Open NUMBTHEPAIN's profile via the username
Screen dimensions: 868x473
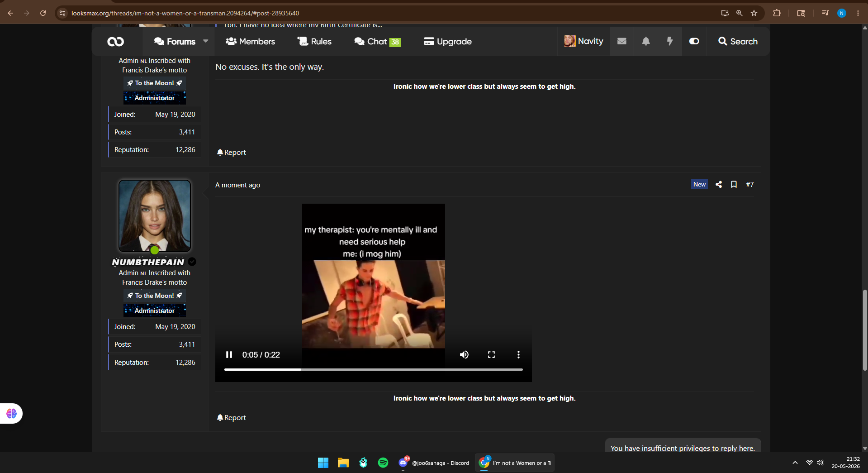[x=148, y=262]
